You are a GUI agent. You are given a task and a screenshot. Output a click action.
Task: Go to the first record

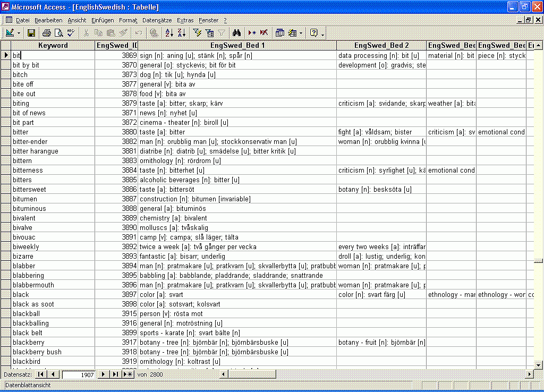pyautogui.click(x=41, y=374)
